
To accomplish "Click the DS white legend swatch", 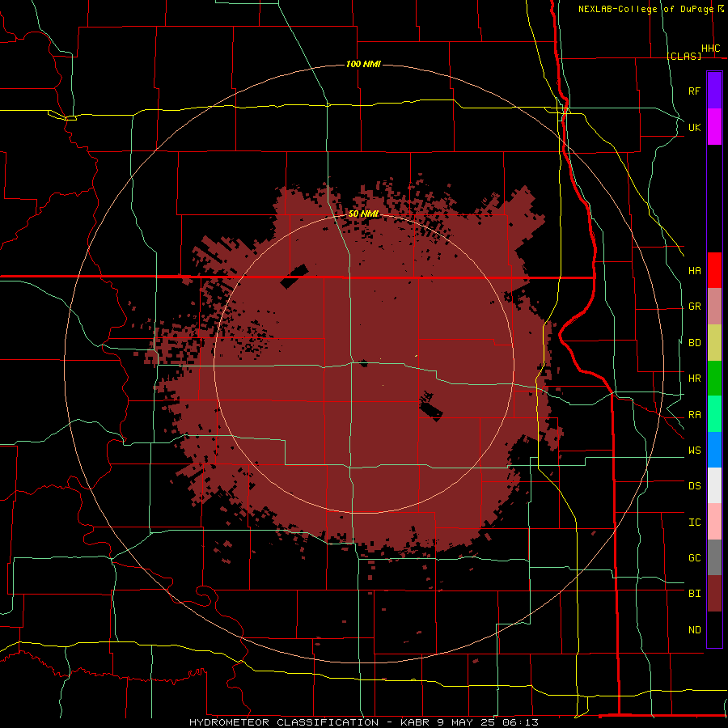I will pyautogui.click(x=714, y=485).
